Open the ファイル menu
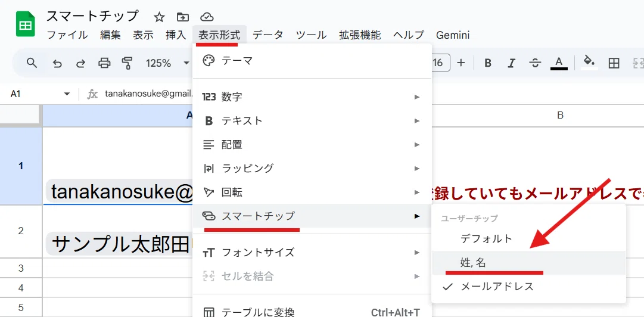Viewport: 644px width, 317px height. 67,35
